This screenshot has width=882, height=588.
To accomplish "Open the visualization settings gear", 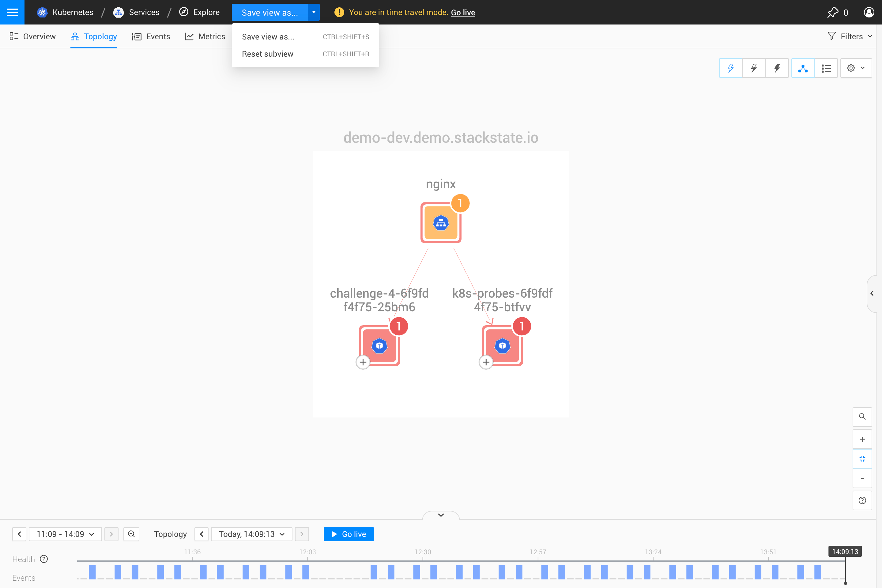I will click(x=851, y=68).
